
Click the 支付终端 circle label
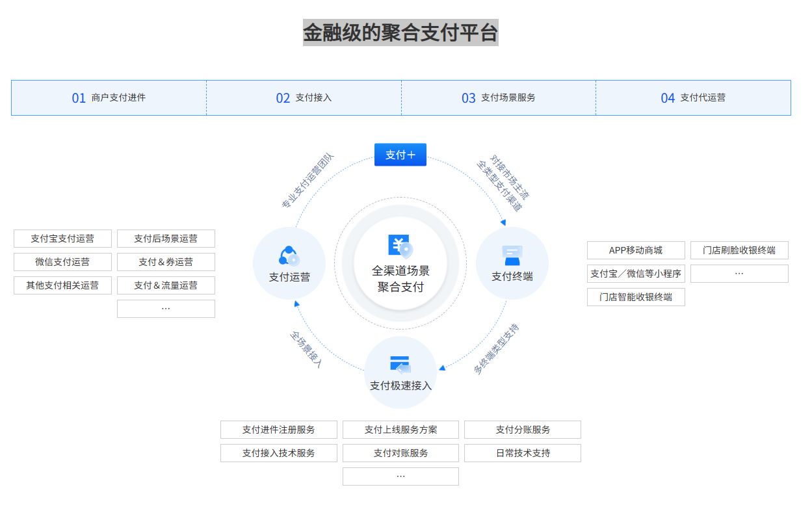(512, 277)
